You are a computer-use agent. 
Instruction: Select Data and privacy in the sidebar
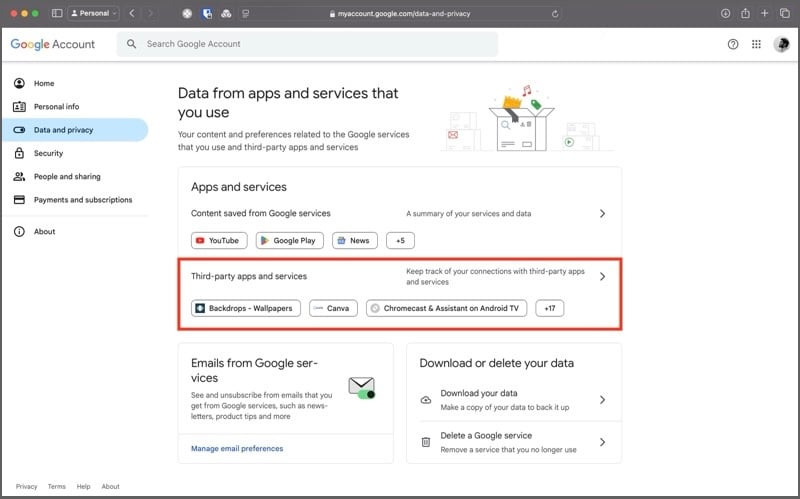click(x=75, y=130)
